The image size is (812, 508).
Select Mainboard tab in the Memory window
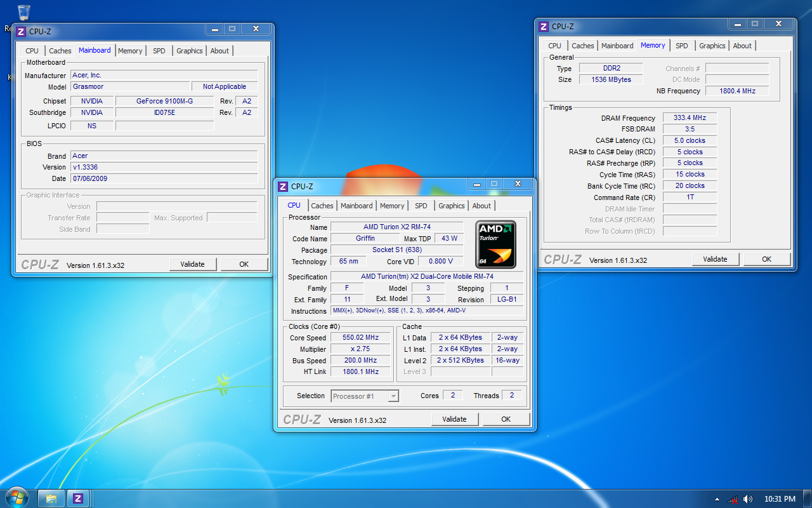click(x=617, y=46)
